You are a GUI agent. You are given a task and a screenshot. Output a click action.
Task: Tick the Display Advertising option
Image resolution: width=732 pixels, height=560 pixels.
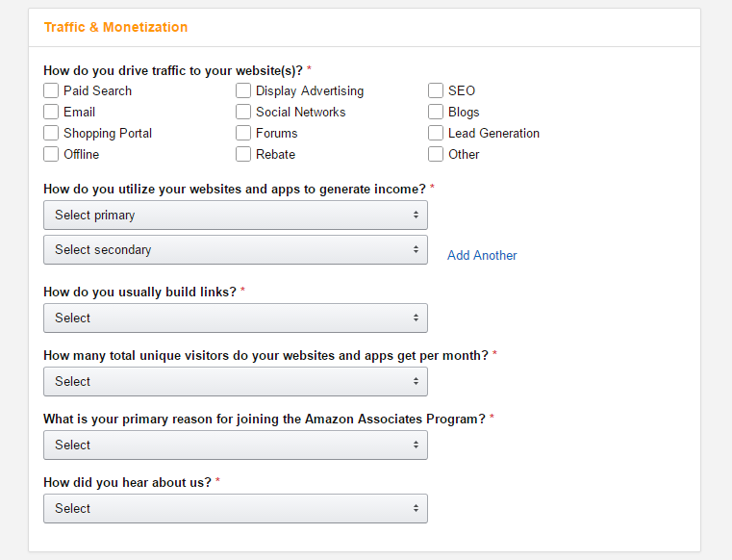(x=243, y=90)
